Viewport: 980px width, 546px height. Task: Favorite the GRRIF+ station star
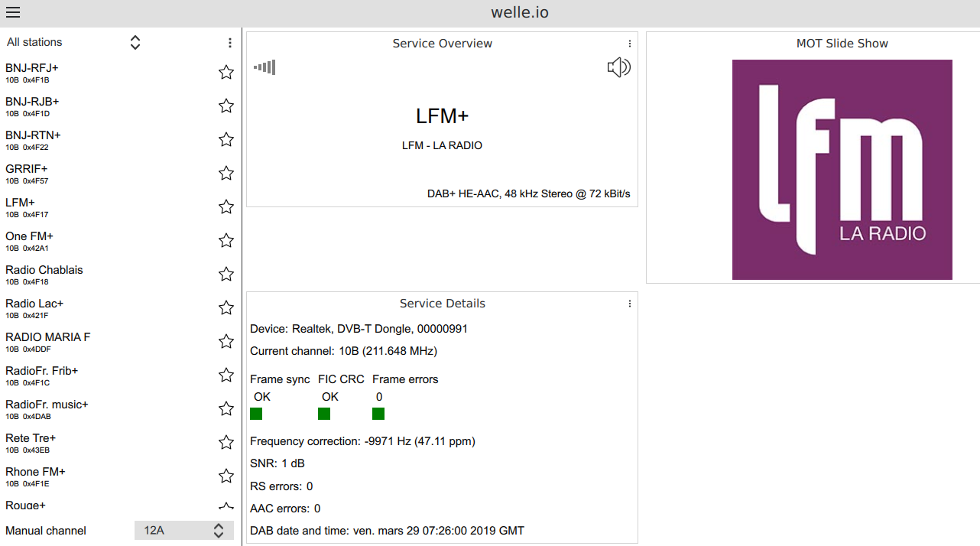pyautogui.click(x=226, y=174)
